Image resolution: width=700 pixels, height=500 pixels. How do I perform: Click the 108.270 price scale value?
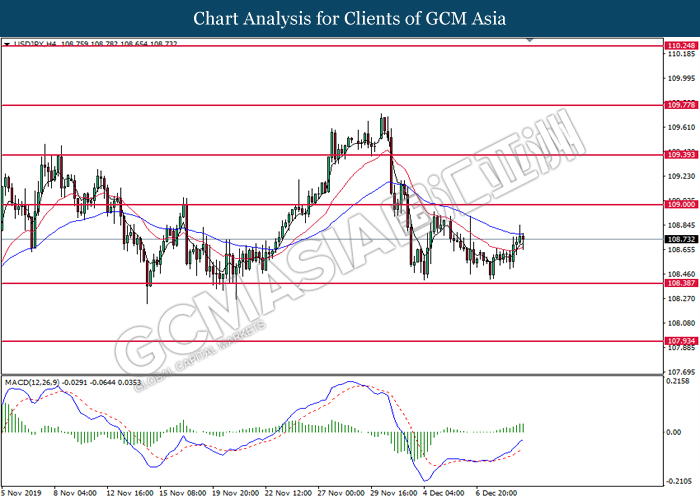point(681,299)
